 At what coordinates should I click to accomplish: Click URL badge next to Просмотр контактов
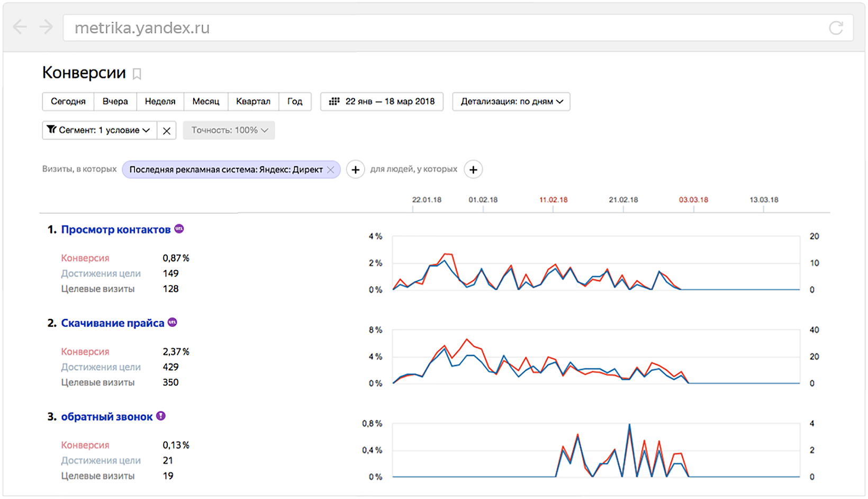pyautogui.click(x=179, y=229)
